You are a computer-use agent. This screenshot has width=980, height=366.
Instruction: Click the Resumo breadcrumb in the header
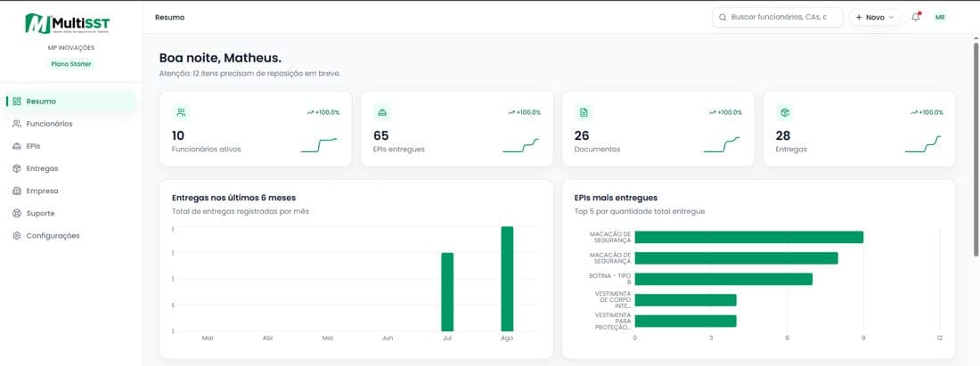pyautogui.click(x=170, y=18)
